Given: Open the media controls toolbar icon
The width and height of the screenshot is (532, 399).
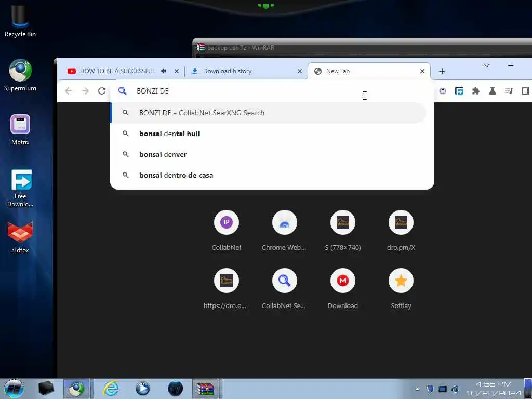Looking at the screenshot, I should pos(509,91).
